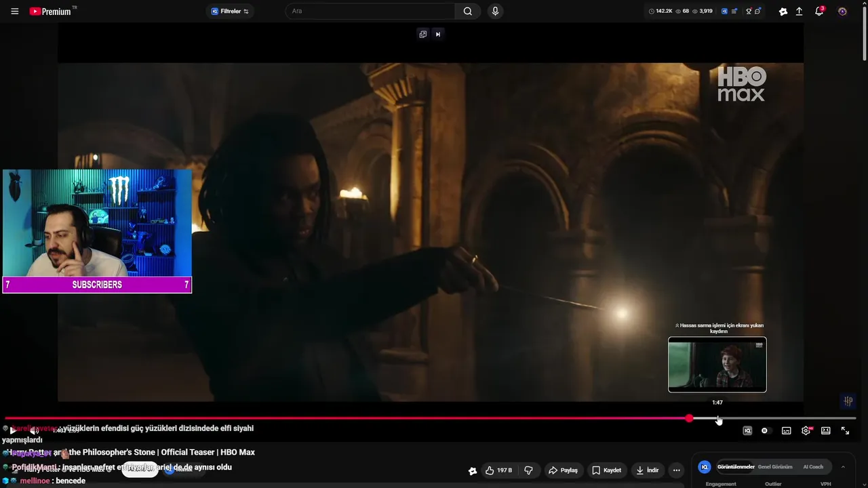
Task: Click the Kaydet save button
Action: coord(607,470)
